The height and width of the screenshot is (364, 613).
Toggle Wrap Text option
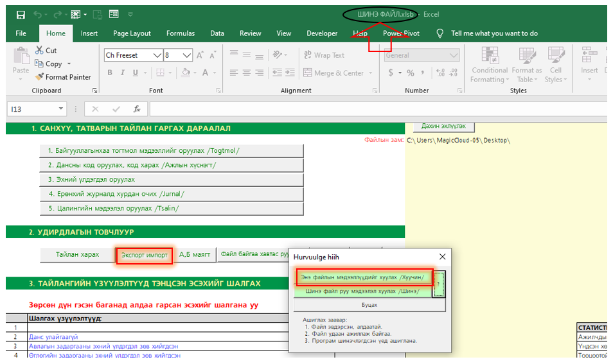pyautogui.click(x=324, y=56)
